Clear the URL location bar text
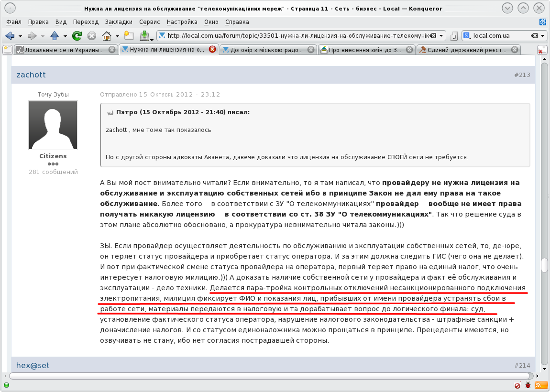The height and width of the screenshot is (392, 550). (x=433, y=36)
